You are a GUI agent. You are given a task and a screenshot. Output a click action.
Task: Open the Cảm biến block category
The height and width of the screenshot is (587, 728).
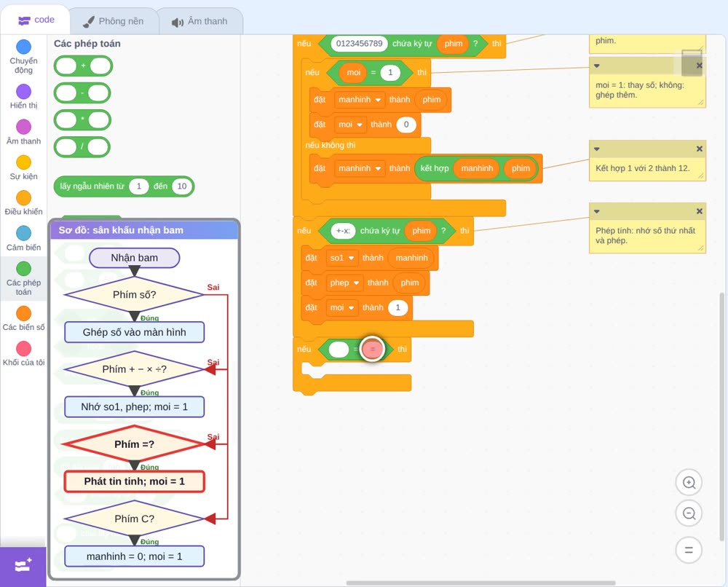click(x=24, y=239)
